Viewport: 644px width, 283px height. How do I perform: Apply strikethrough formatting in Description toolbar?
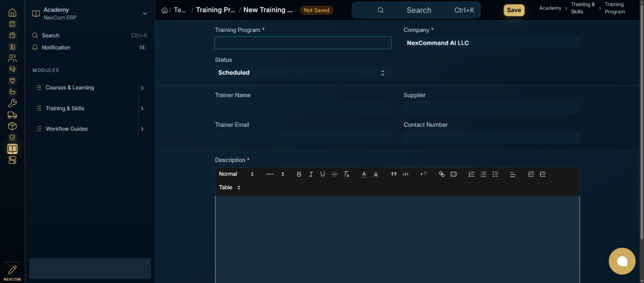334,174
